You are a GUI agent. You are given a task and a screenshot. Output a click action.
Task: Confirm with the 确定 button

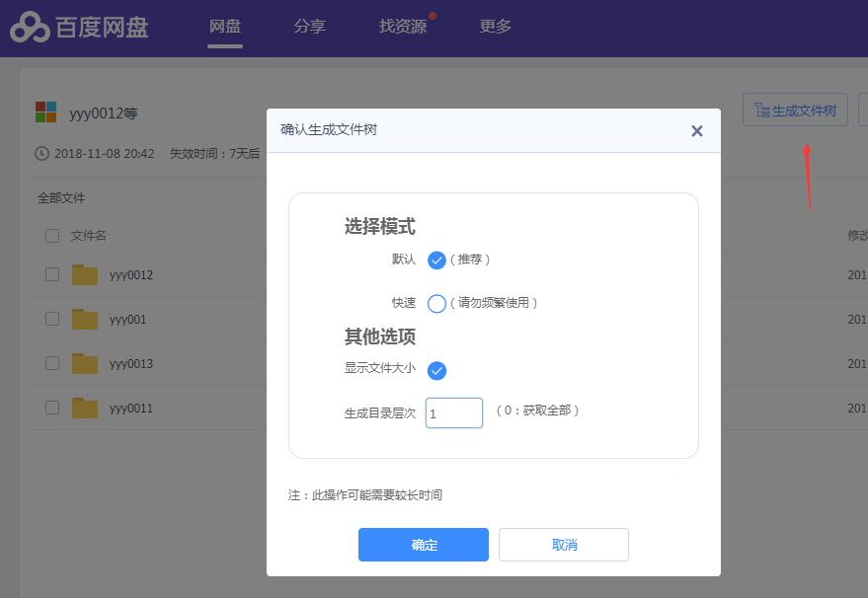point(424,545)
